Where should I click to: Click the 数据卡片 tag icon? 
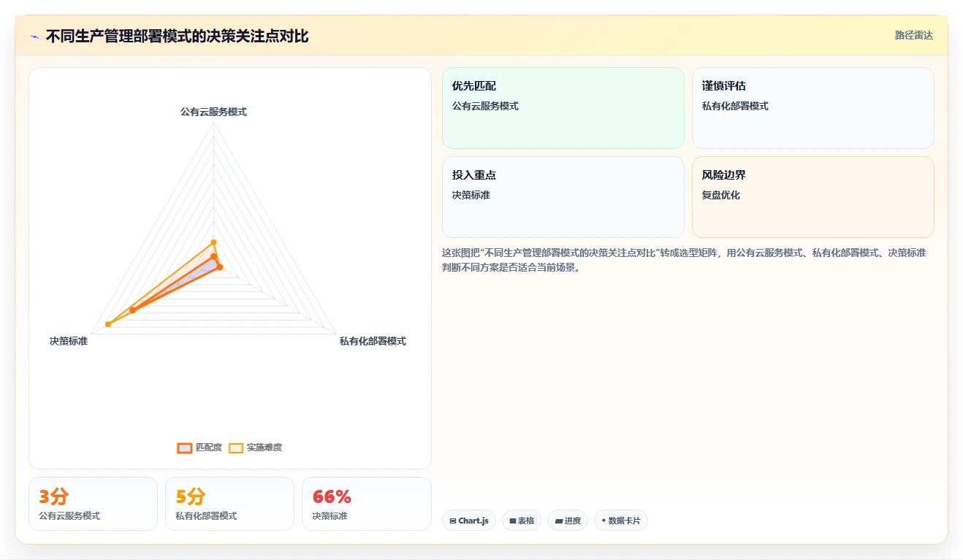point(604,521)
